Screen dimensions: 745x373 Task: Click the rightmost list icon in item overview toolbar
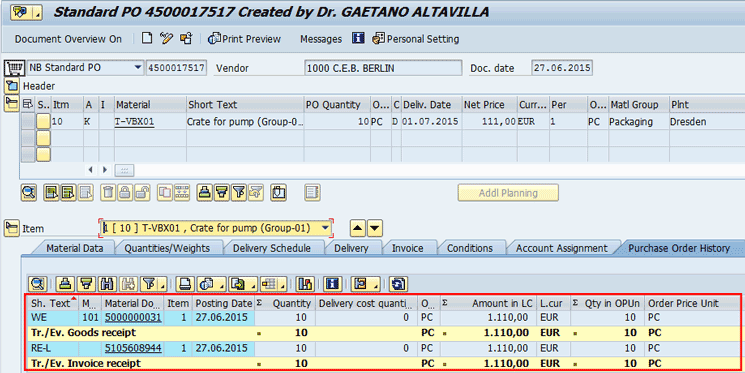(312, 192)
